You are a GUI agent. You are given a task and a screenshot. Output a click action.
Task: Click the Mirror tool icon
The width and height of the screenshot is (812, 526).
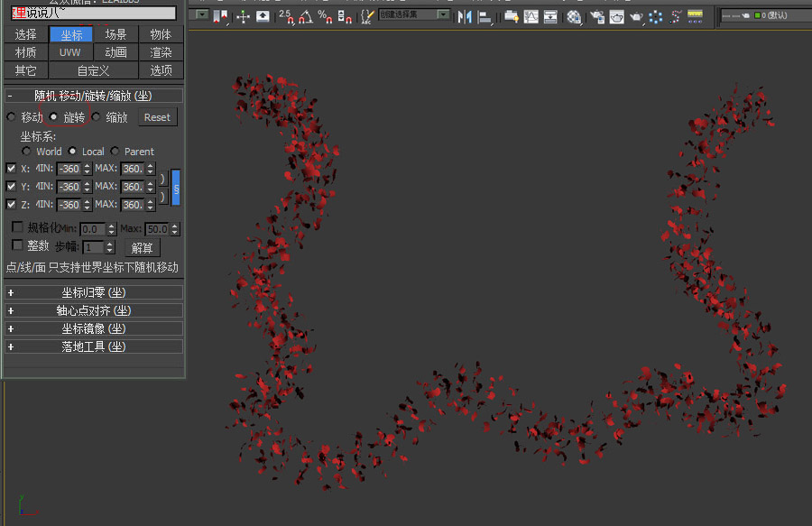tap(465, 16)
